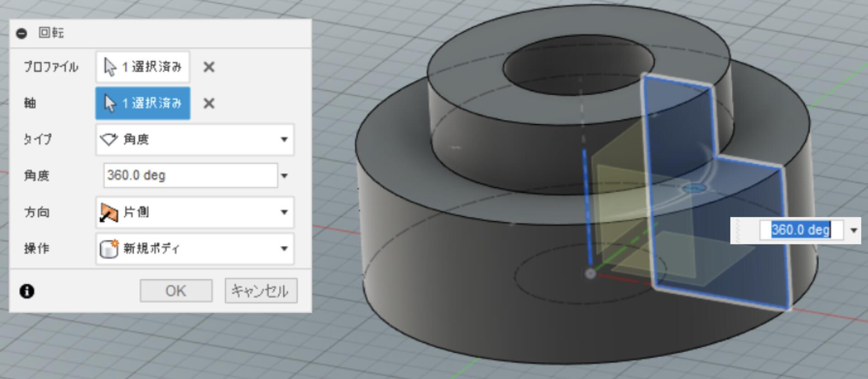868x379 pixels.
Task: Open the 方向 dropdown showing 片側
Action: tap(195, 212)
